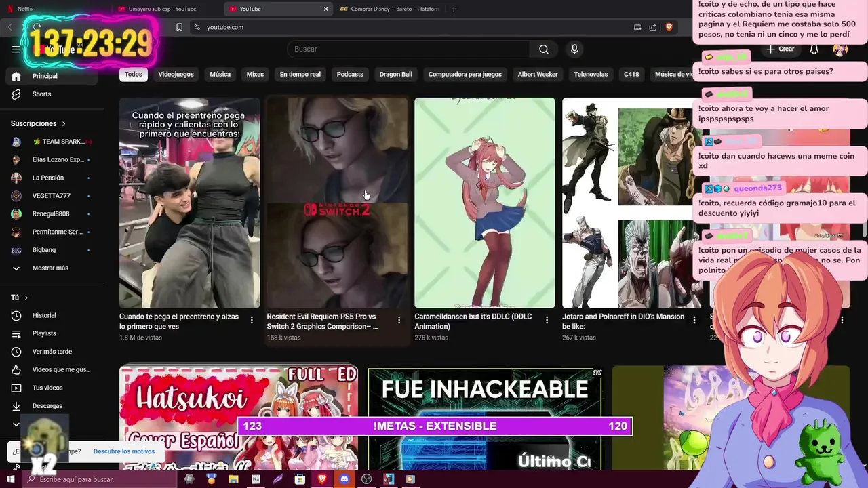The height and width of the screenshot is (488, 868).
Task: Open La Pensión subscription channel
Action: [52, 178]
